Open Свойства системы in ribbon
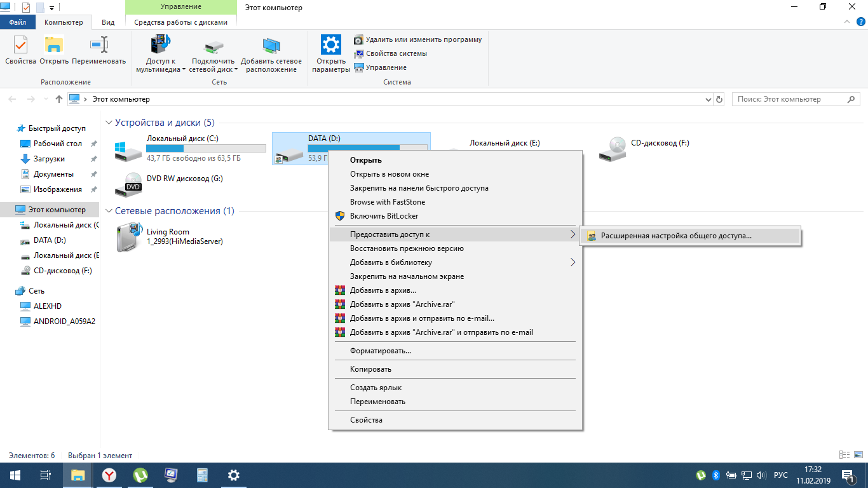Viewport: 868px width, 488px height. tap(390, 53)
